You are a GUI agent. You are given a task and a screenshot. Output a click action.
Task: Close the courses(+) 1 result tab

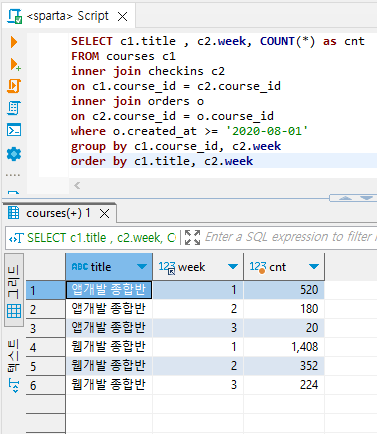point(105,214)
